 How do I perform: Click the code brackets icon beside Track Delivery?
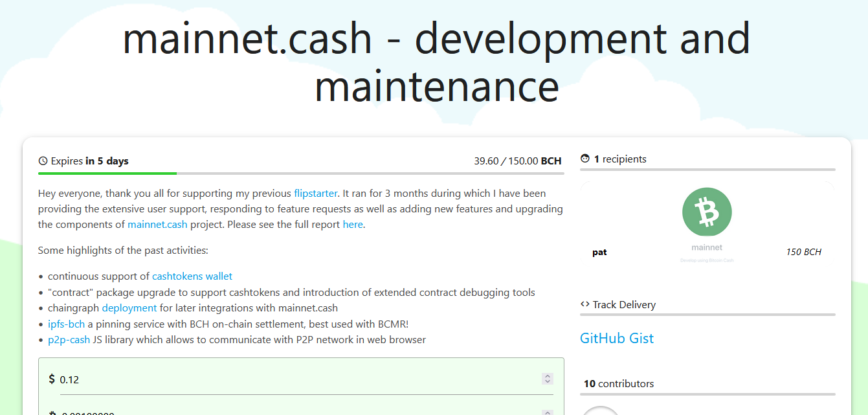[585, 304]
